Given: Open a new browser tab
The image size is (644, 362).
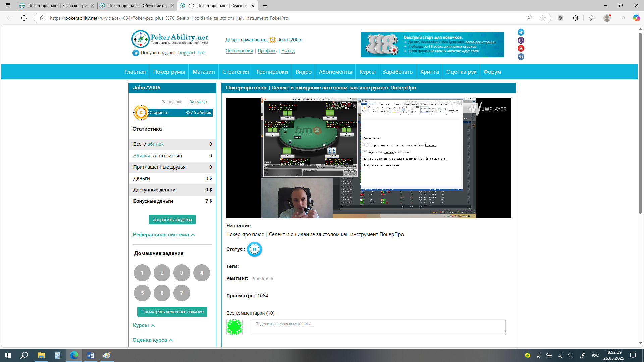Looking at the screenshot, I should pyautogui.click(x=265, y=6).
